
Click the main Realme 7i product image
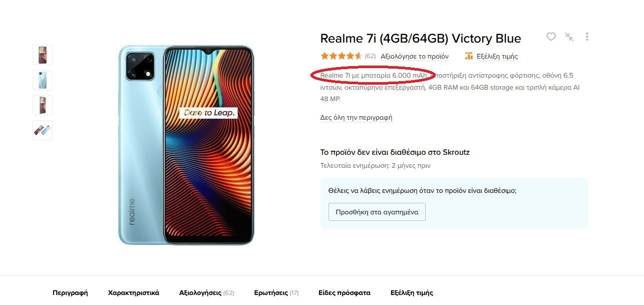coord(186,145)
